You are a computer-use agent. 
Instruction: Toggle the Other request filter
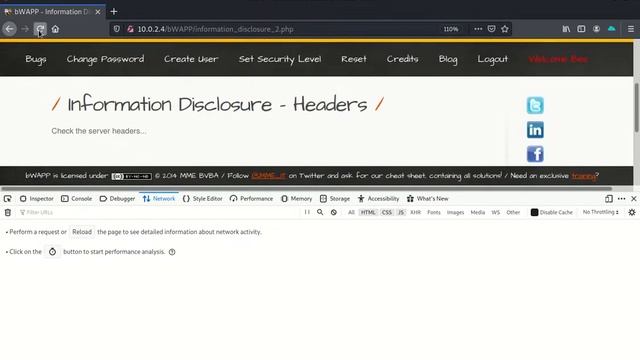(513, 212)
